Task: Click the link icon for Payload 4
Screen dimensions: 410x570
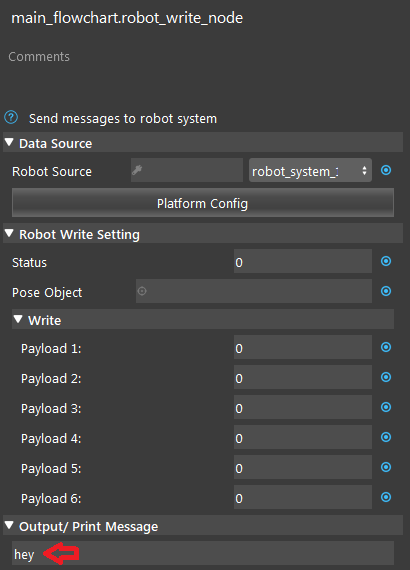Action: 386,437
